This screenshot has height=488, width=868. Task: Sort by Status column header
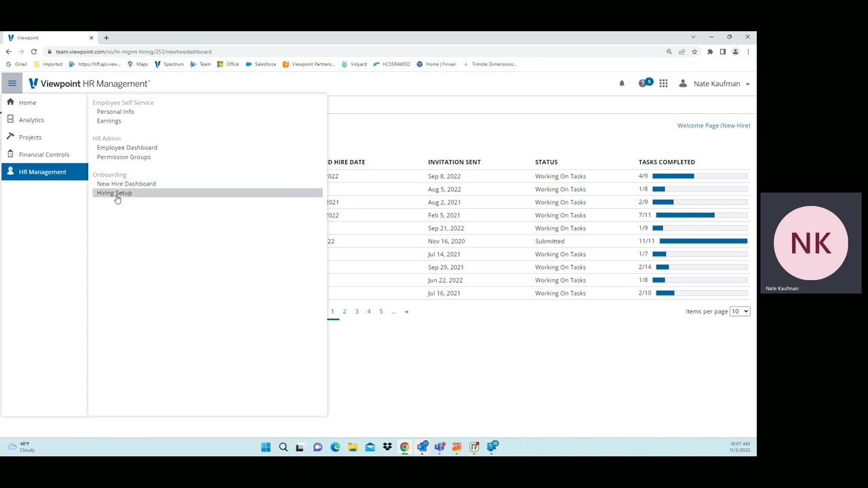coord(546,162)
